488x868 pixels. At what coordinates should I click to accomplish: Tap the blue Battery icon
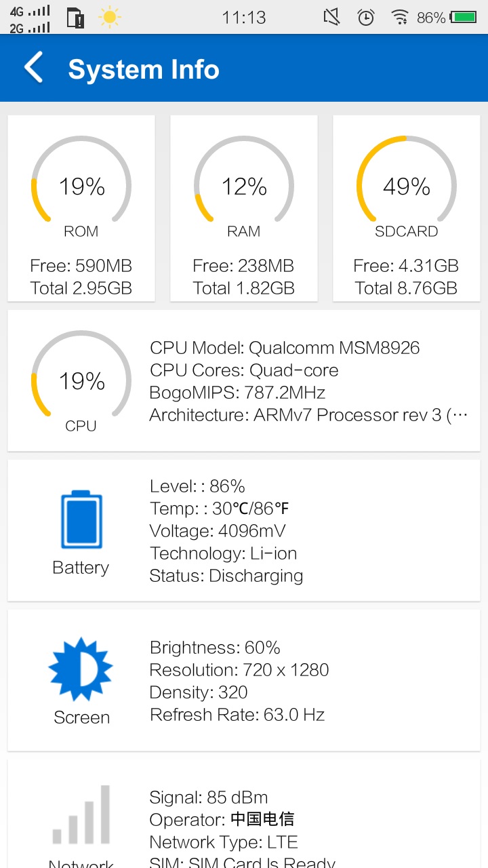[81, 519]
